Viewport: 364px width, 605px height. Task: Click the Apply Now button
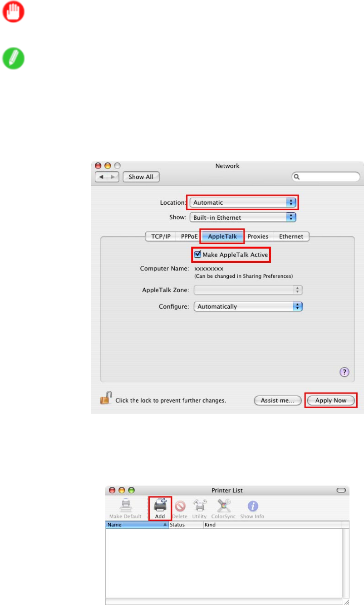(331, 400)
